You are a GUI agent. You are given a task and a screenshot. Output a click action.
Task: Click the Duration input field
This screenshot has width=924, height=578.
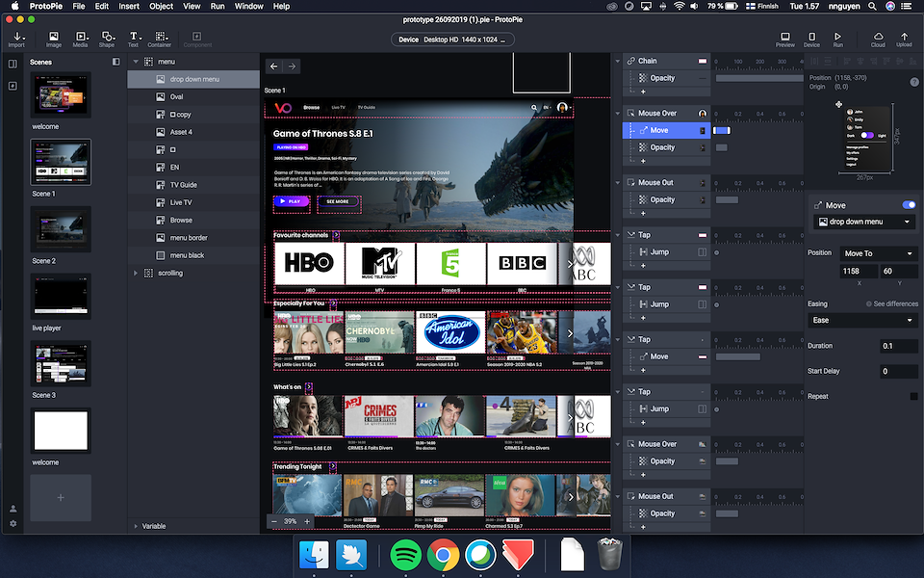coord(898,346)
